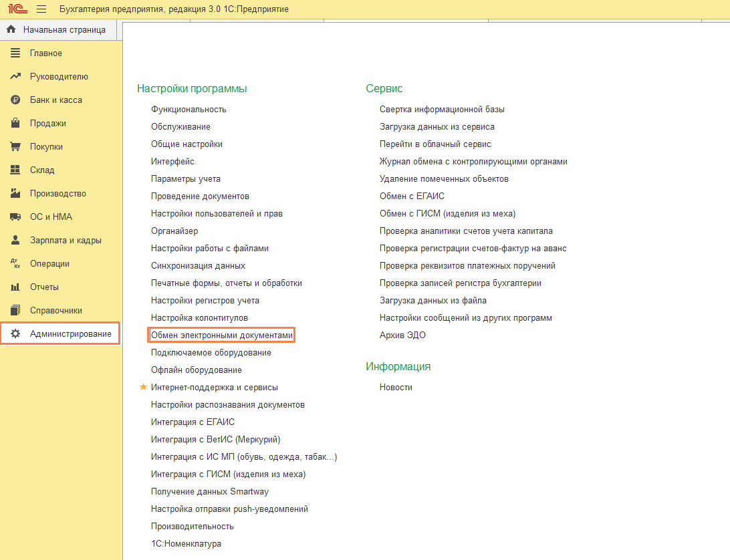Open the Архив ЭДО link
This screenshot has height=560, width=730.
[x=402, y=335]
